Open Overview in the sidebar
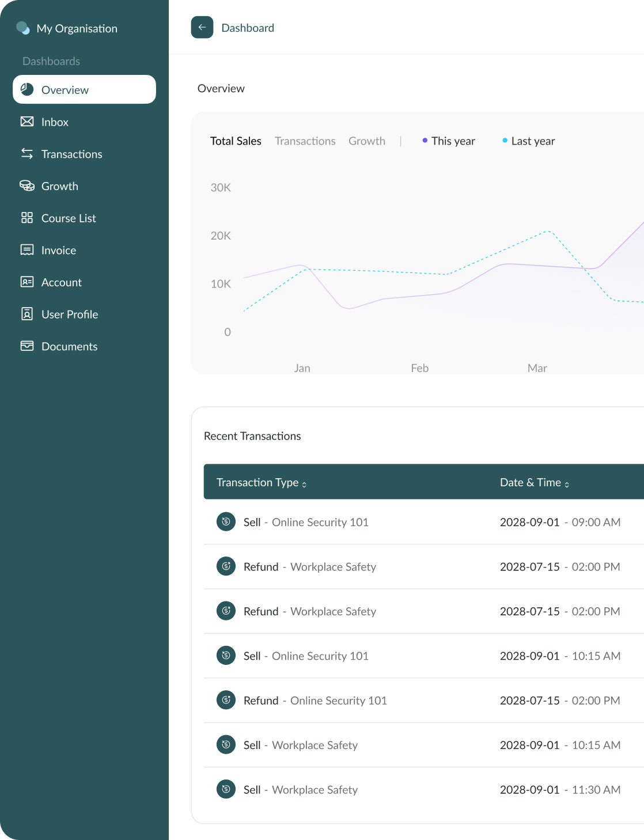This screenshot has width=644, height=840. pos(84,89)
